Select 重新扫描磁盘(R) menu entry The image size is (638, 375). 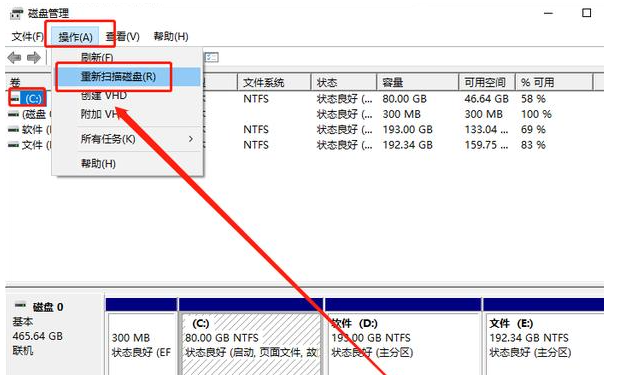click(128, 76)
